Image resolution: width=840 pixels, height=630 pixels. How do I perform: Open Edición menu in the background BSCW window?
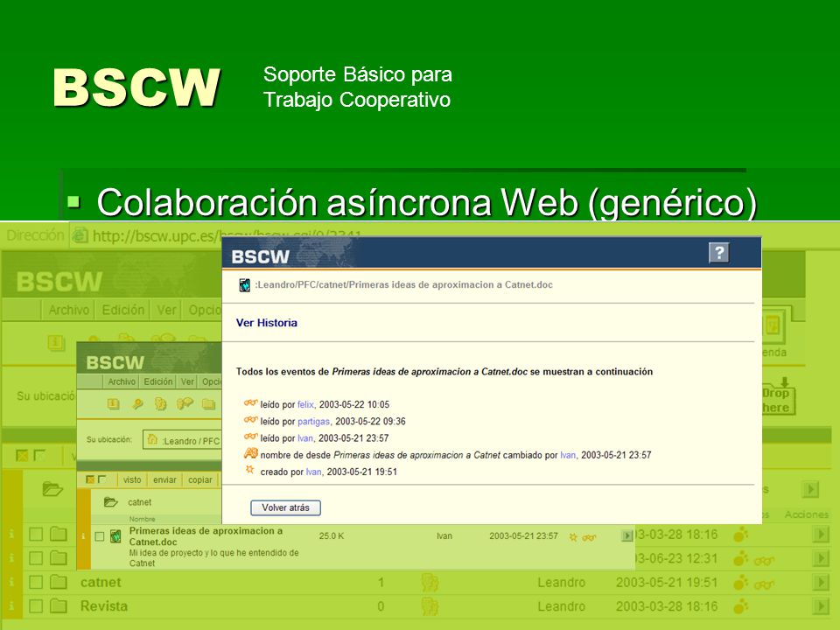[123, 310]
